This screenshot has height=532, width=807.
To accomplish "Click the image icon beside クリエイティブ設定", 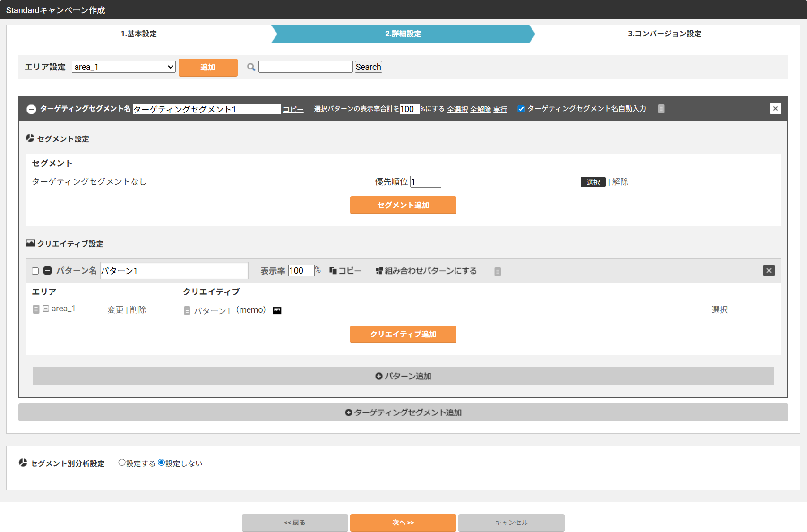I will click(x=30, y=243).
